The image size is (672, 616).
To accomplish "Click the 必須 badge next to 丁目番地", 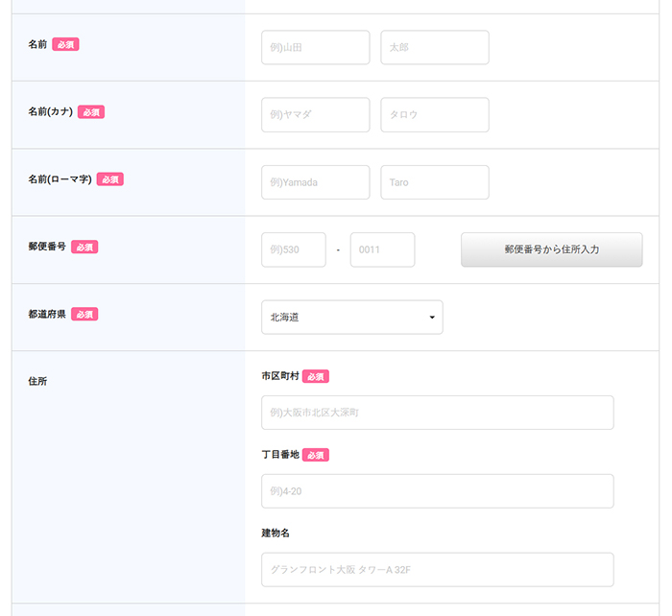I will (x=316, y=456).
